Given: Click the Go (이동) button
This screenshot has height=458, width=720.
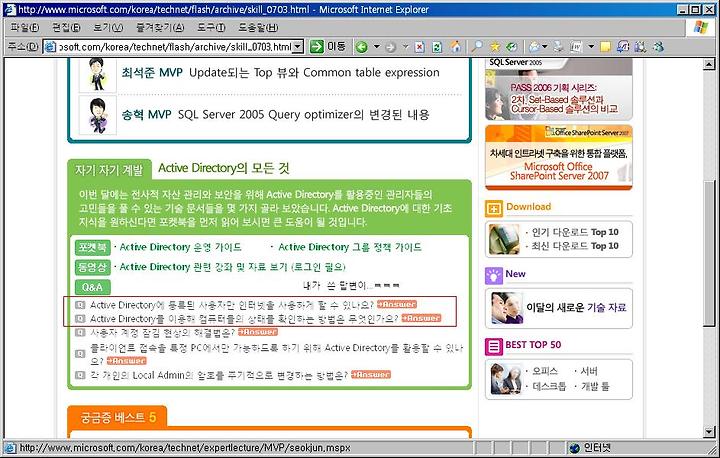Looking at the screenshot, I should pos(328,46).
